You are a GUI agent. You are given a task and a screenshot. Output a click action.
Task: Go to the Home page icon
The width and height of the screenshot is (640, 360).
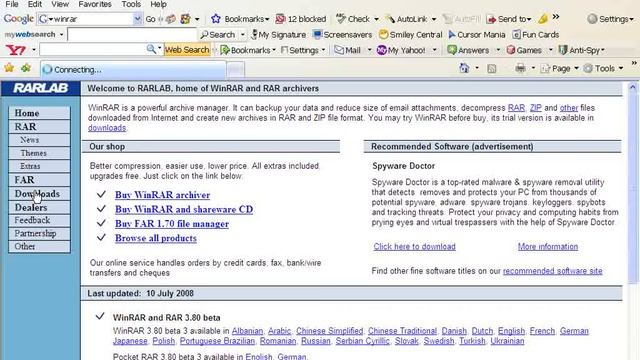point(464,68)
